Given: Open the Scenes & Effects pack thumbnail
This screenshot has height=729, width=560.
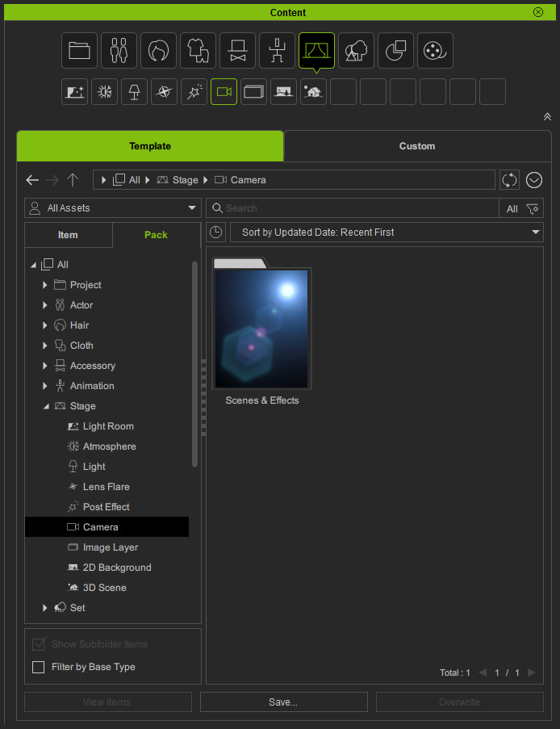Looking at the screenshot, I should [261, 325].
